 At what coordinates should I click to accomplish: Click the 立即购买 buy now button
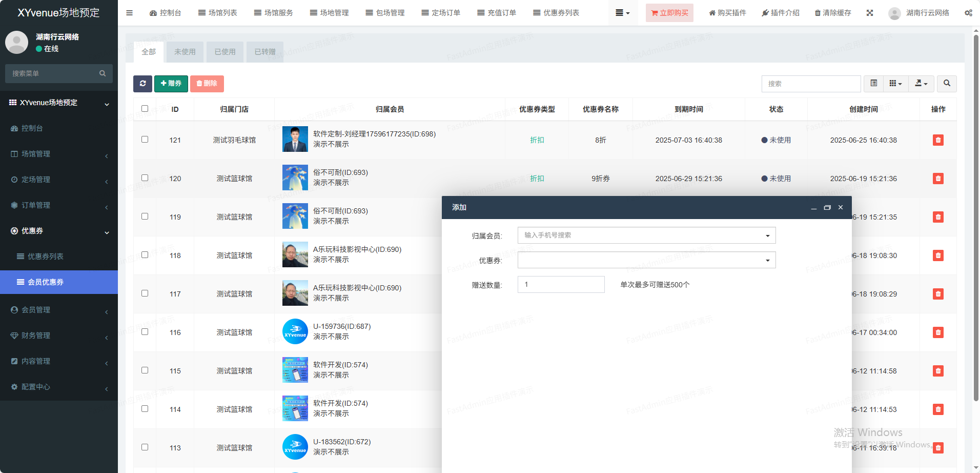(x=669, y=13)
